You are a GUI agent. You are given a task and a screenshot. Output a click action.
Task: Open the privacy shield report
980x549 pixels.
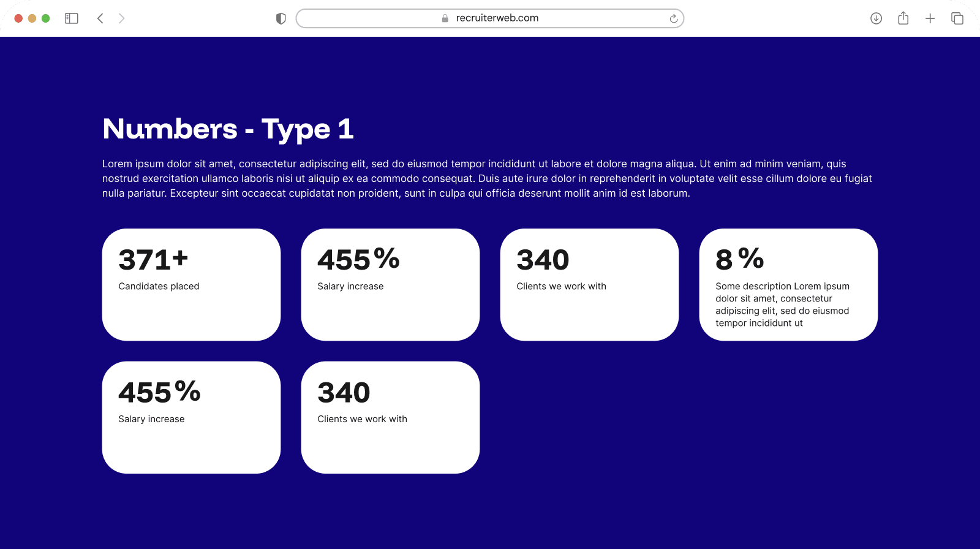(x=281, y=18)
